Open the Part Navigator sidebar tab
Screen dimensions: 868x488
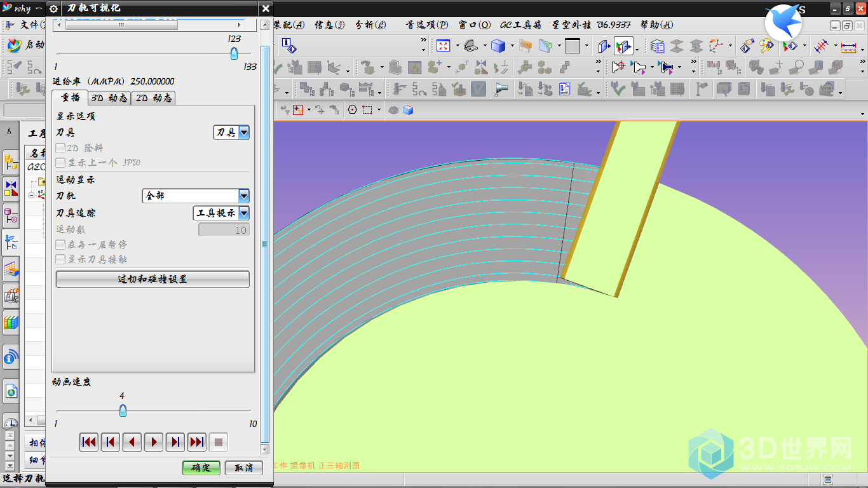(x=11, y=215)
